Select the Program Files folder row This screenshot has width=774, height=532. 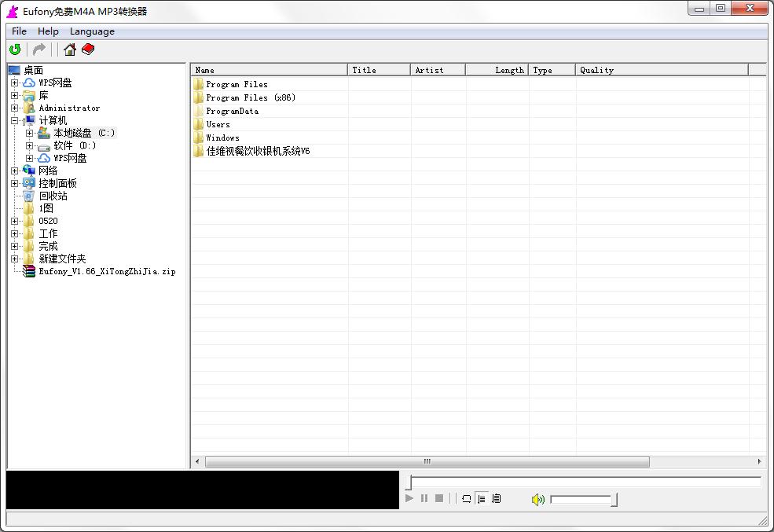click(x=237, y=84)
